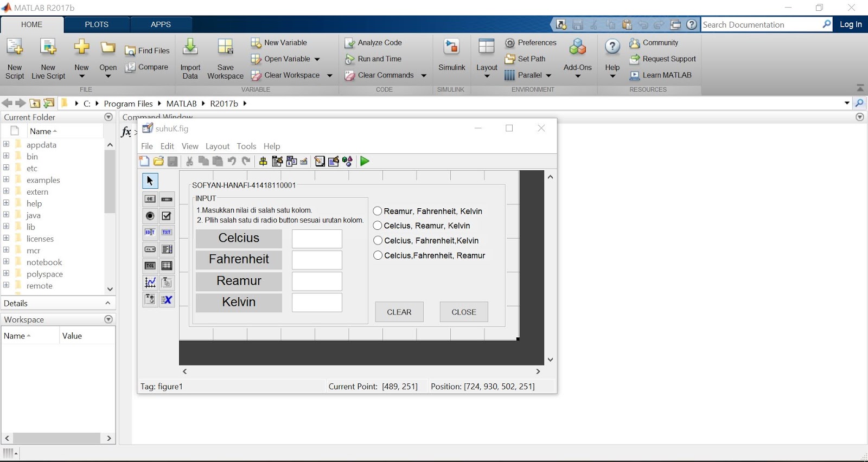This screenshot has width=868, height=462.
Task: Click Set Path in Environment group
Action: 525,59
